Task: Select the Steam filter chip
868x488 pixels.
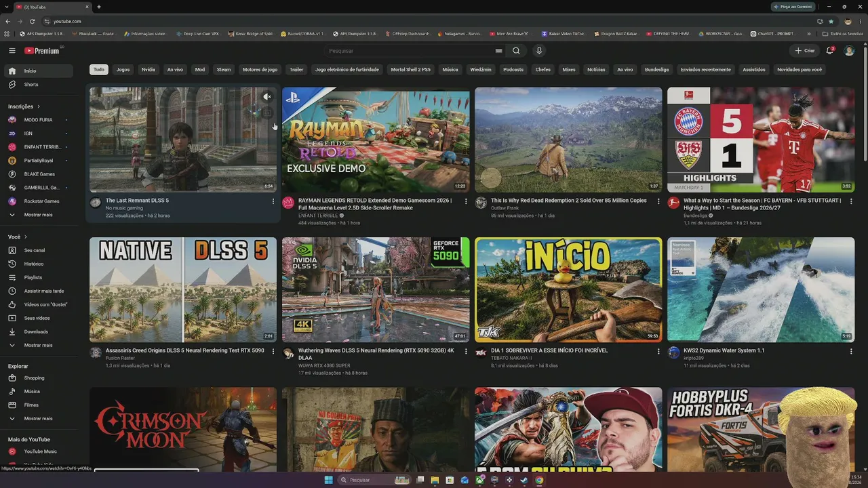Action: tap(224, 70)
